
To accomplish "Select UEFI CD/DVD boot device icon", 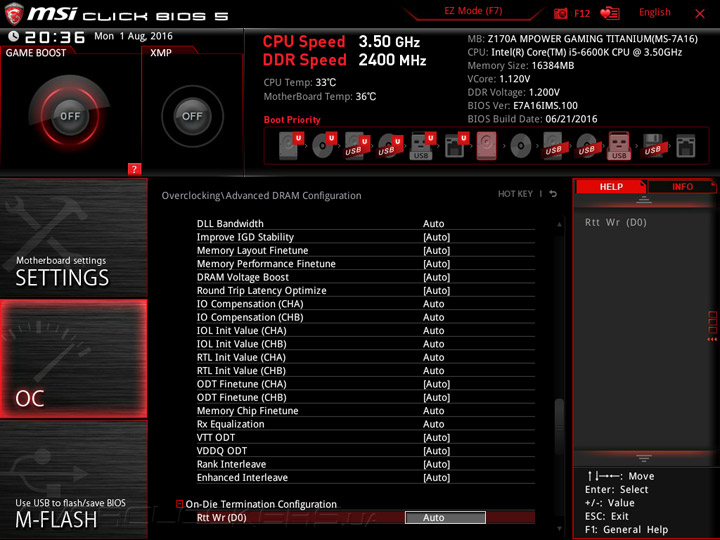I will pos(324,146).
